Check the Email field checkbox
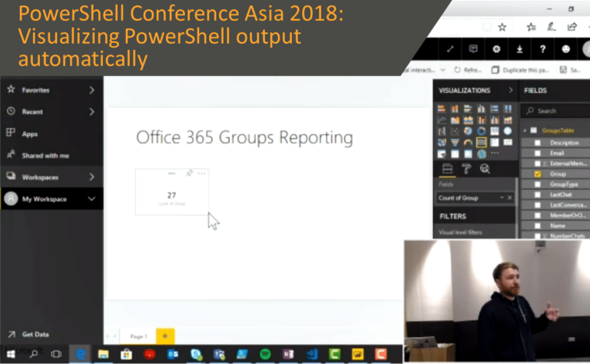The height and width of the screenshot is (364, 590). pos(537,153)
